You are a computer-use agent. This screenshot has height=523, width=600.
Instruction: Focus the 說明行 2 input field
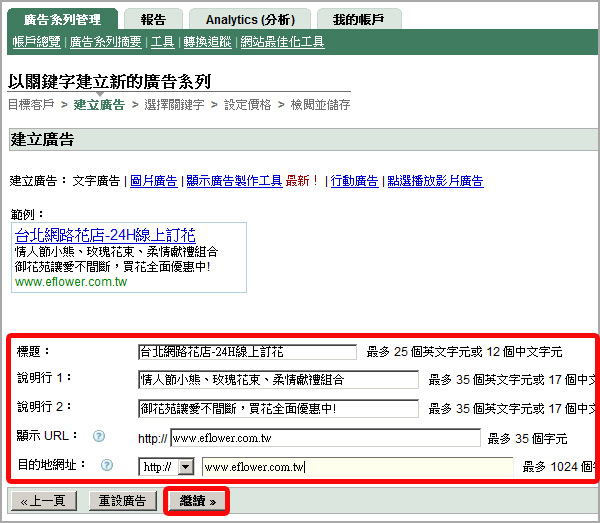[x=278, y=409]
